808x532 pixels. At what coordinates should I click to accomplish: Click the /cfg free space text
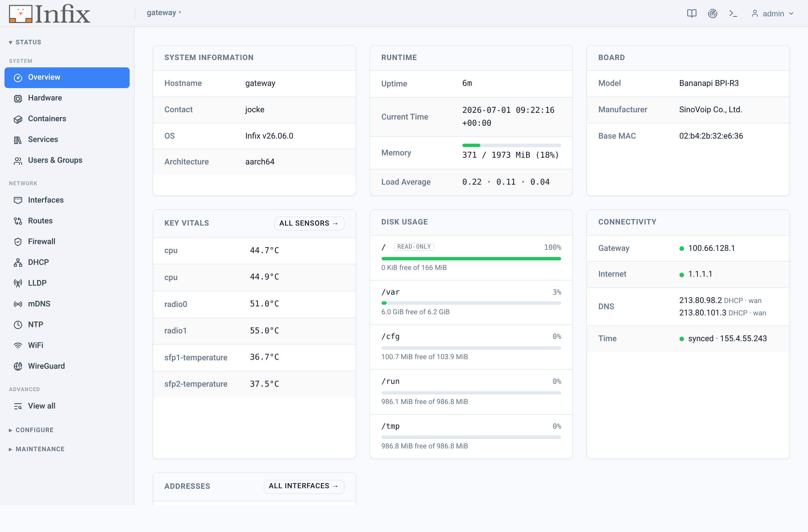(424, 357)
